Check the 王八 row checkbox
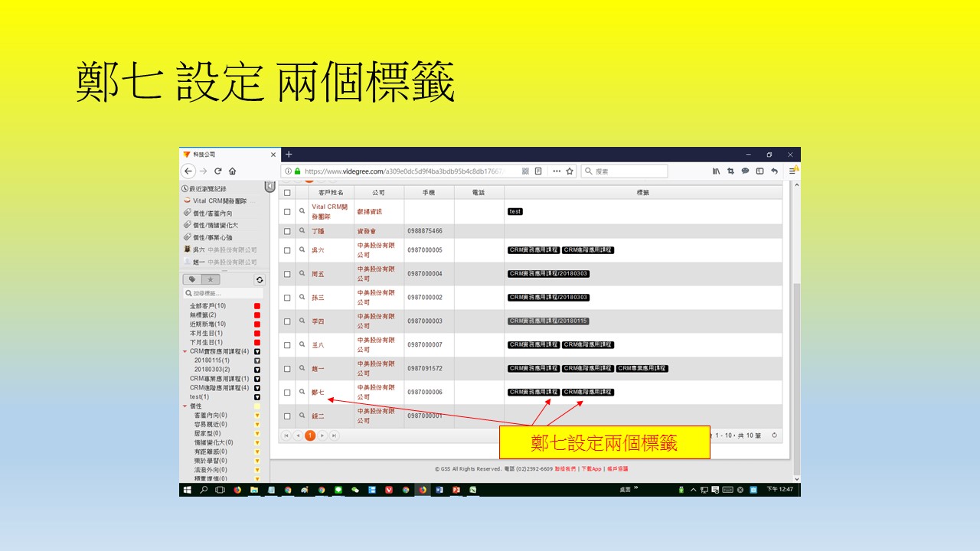Image resolution: width=980 pixels, height=551 pixels. point(287,345)
